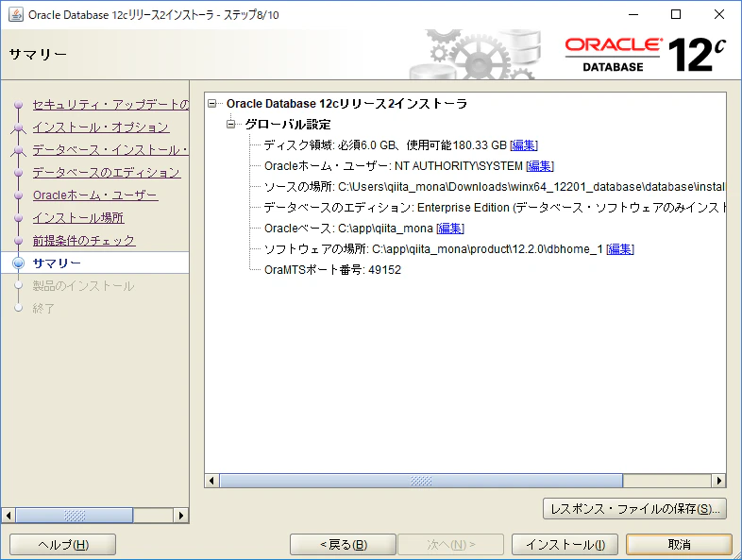This screenshot has height=560, width=742.
Task: Select the グローバル設定 heading text
Action: (x=288, y=125)
